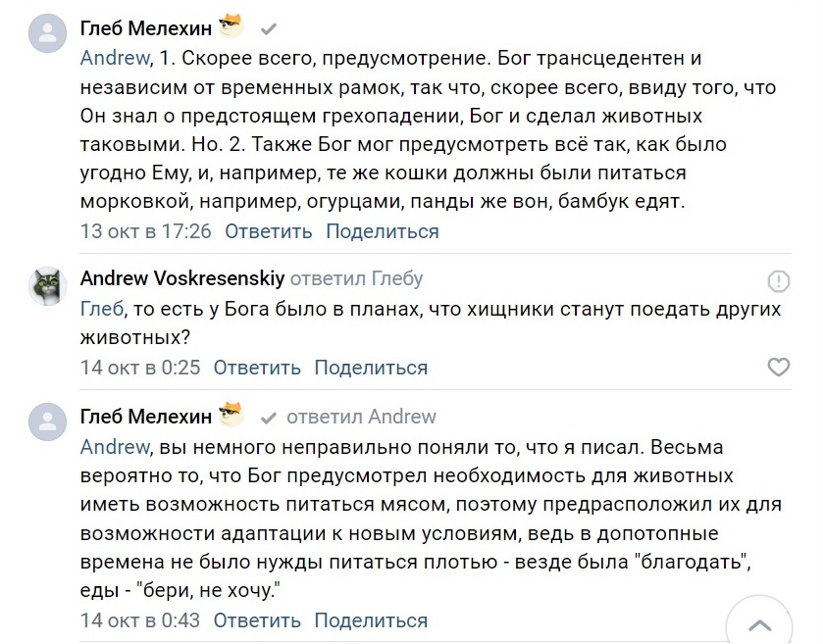Open the timestamp link "14 окт в 0:43"
The width and height of the screenshot is (823, 644).
[x=140, y=619]
